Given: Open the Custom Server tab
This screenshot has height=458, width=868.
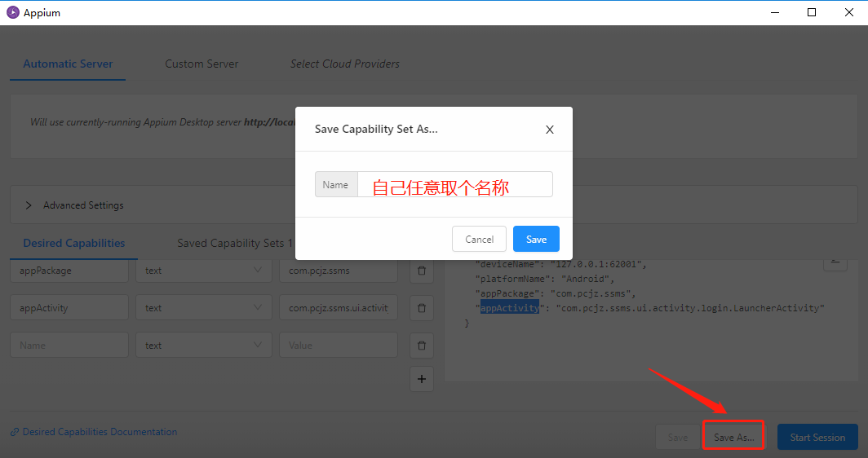Looking at the screenshot, I should click(201, 64).
